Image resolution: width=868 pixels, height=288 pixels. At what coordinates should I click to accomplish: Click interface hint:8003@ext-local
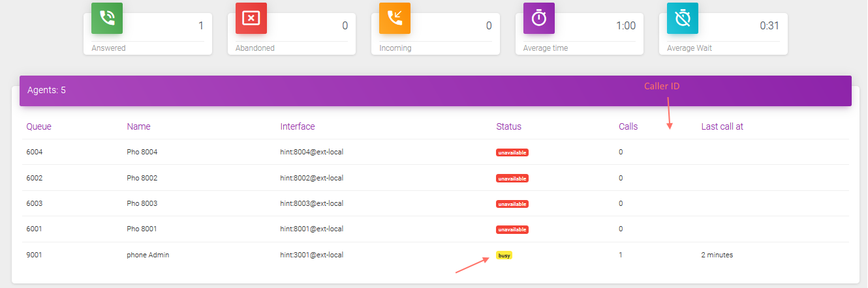pos(312,203)
